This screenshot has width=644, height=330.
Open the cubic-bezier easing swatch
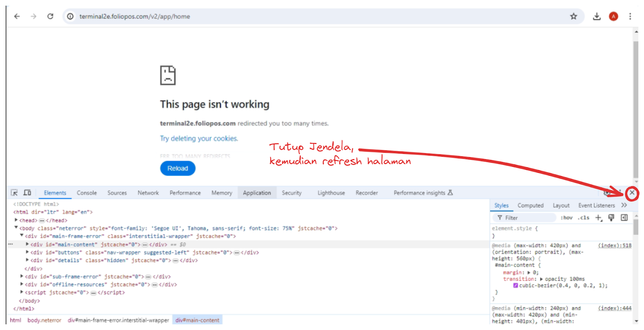coord(516,286)
